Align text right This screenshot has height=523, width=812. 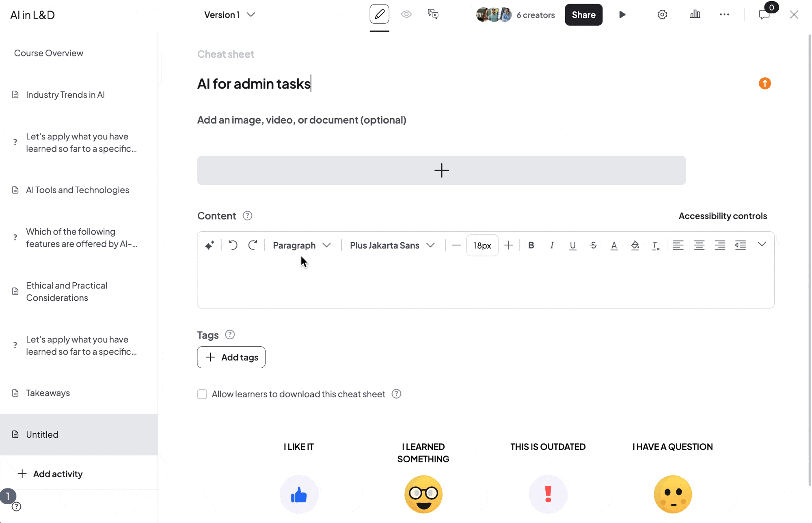[x=720, y=245]
